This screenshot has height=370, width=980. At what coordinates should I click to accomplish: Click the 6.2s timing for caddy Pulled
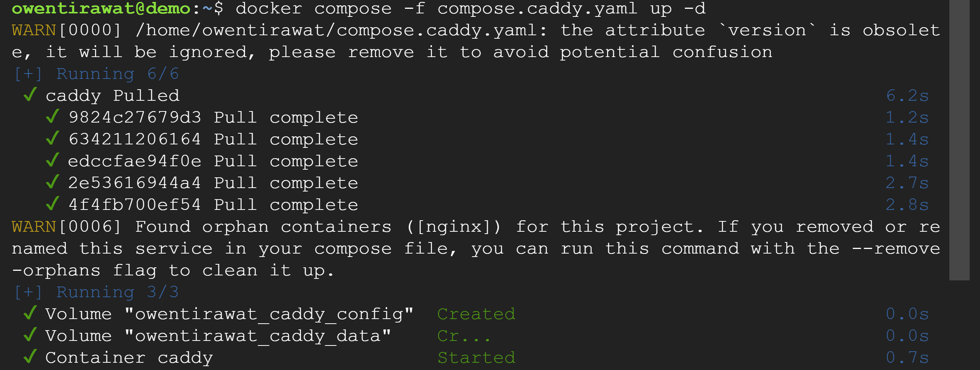pos(907,96)
